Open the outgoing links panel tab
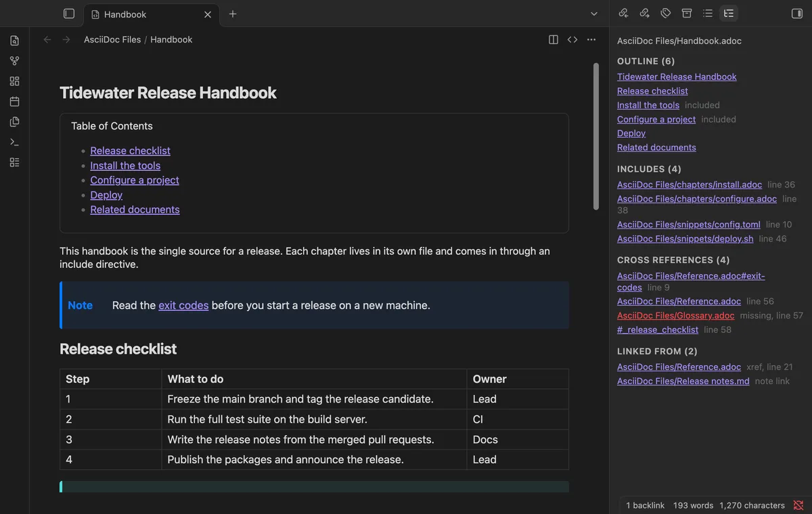The height and width of the screenshot is (514, 812). (645, 14)
